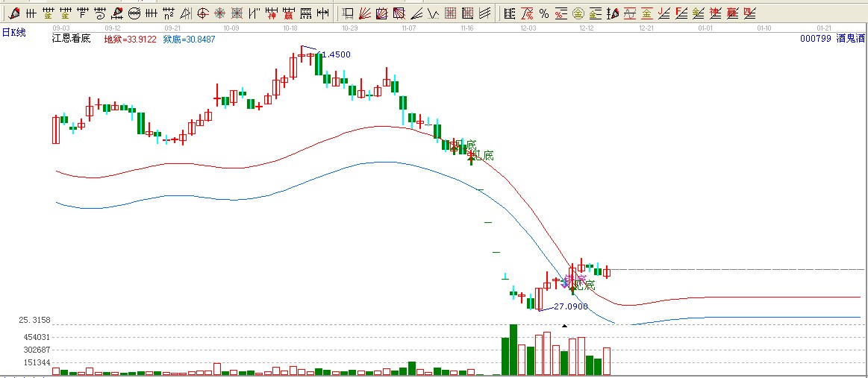
Task: Click the 日K线 period label
Action: 13,32
